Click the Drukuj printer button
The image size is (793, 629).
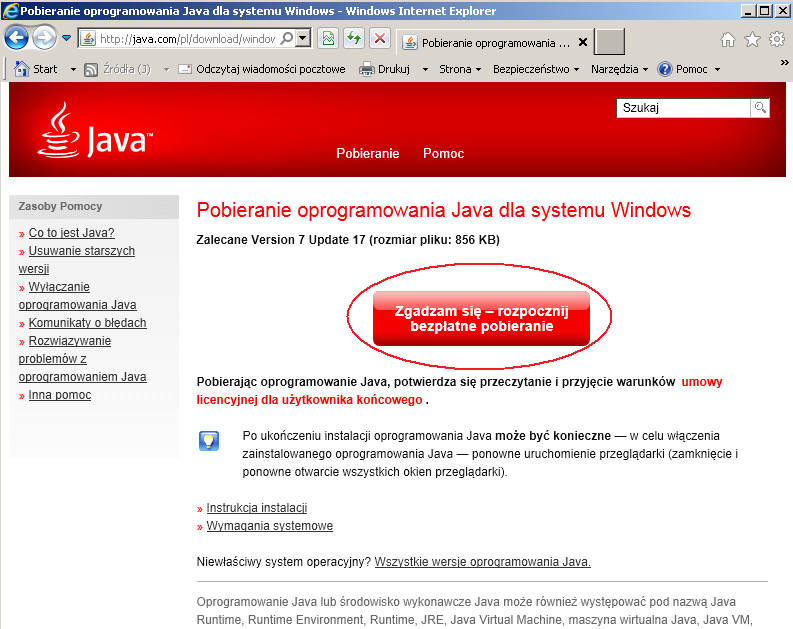(x=384, y=69)
